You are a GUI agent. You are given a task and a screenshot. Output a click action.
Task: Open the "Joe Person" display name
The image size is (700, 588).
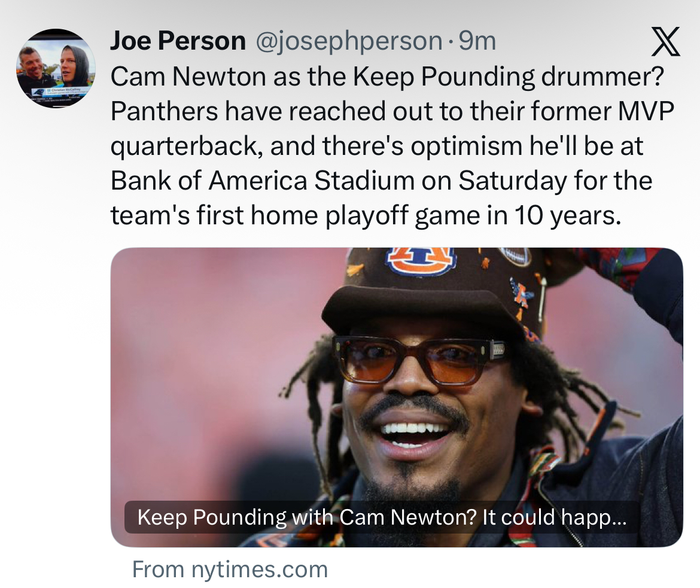click(178, 41)
